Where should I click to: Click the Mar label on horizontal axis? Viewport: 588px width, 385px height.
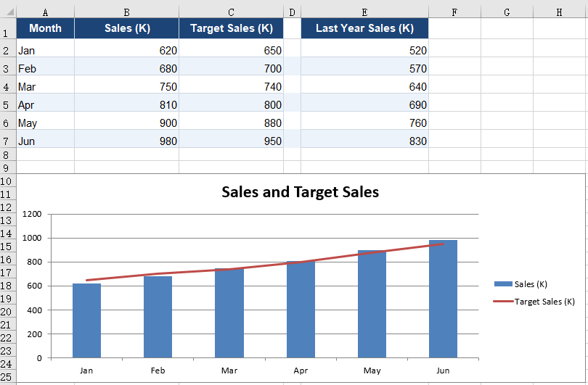229,370
